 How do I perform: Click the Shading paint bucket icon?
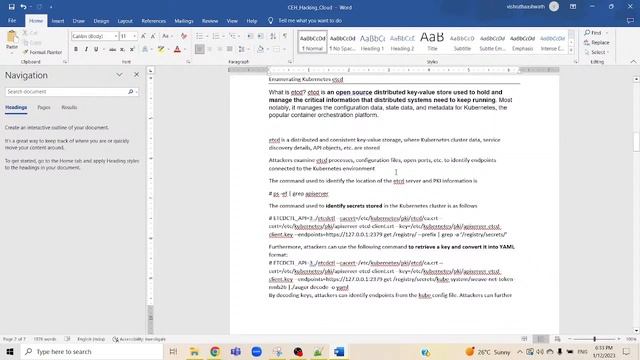point(260,49)
